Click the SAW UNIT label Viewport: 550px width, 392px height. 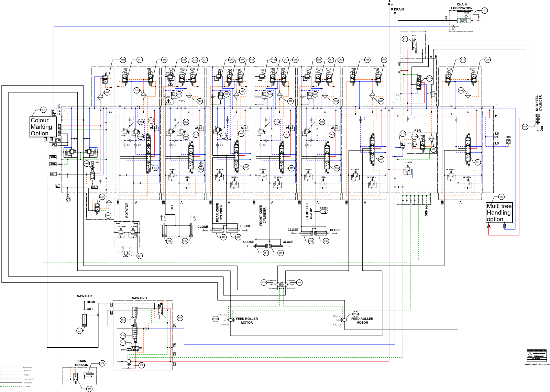[x=140, y=298]
